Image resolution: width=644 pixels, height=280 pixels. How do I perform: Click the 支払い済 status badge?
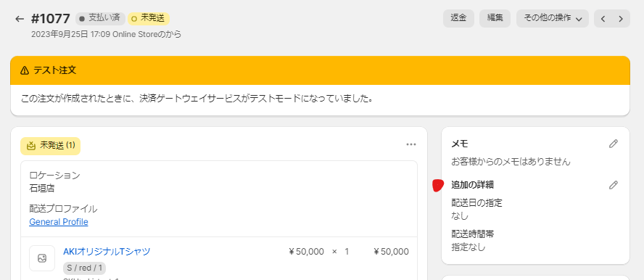pos(100,18)
